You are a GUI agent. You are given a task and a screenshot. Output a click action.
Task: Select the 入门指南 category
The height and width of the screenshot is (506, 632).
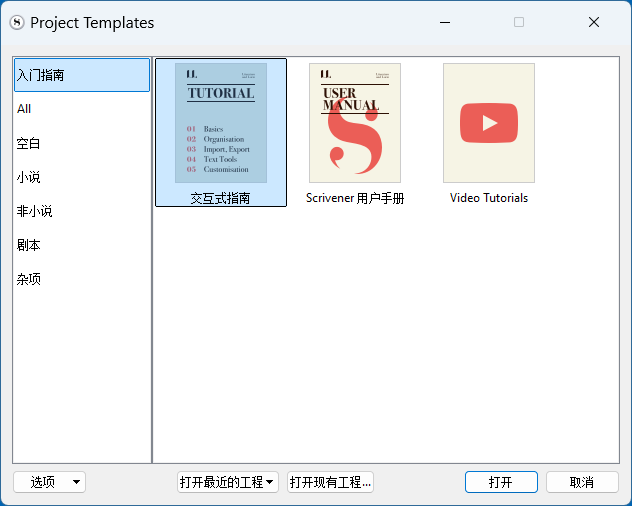82,75
